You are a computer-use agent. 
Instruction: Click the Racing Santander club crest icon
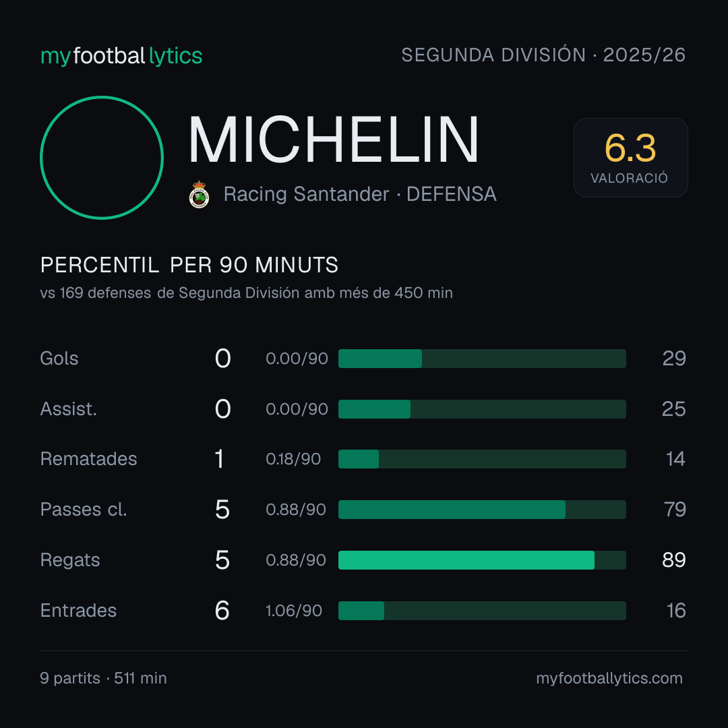pos(199,194)
